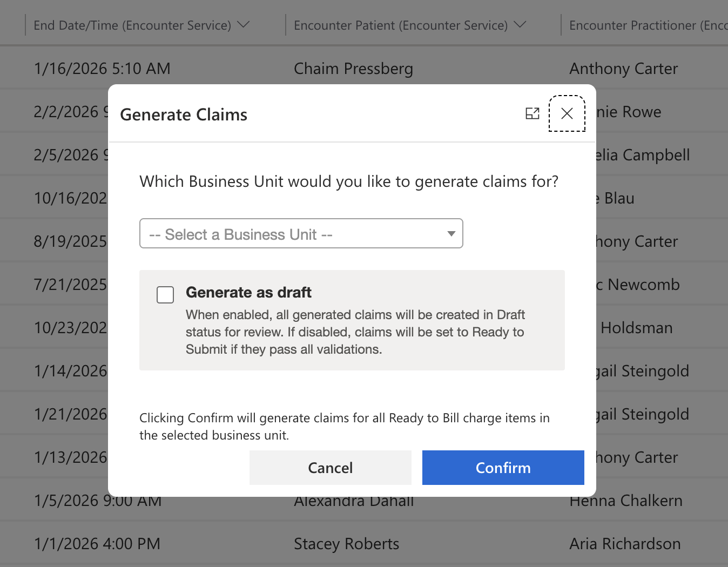
Task: Click the End Date/Time column header label
Action: pos(132,25)
